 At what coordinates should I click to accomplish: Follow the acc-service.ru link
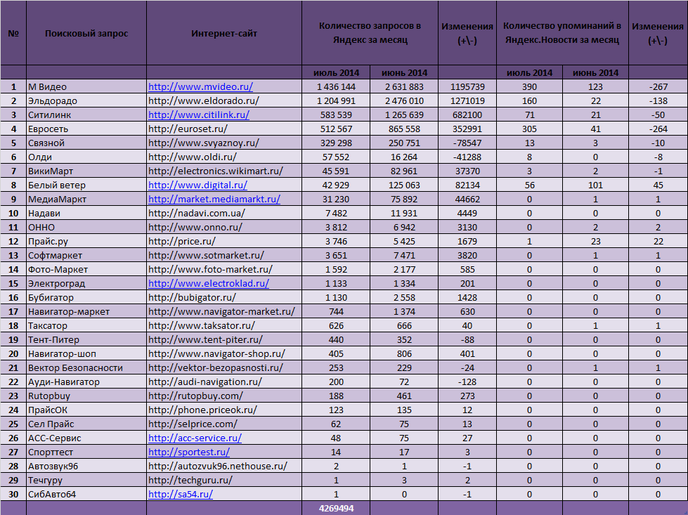pyautogui.click(x=195, y=438)
